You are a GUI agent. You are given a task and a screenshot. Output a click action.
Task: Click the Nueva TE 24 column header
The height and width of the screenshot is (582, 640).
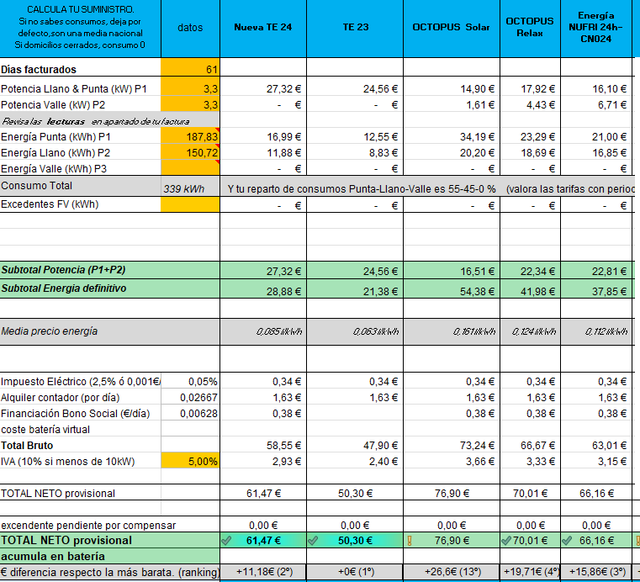tap(263, 27)
